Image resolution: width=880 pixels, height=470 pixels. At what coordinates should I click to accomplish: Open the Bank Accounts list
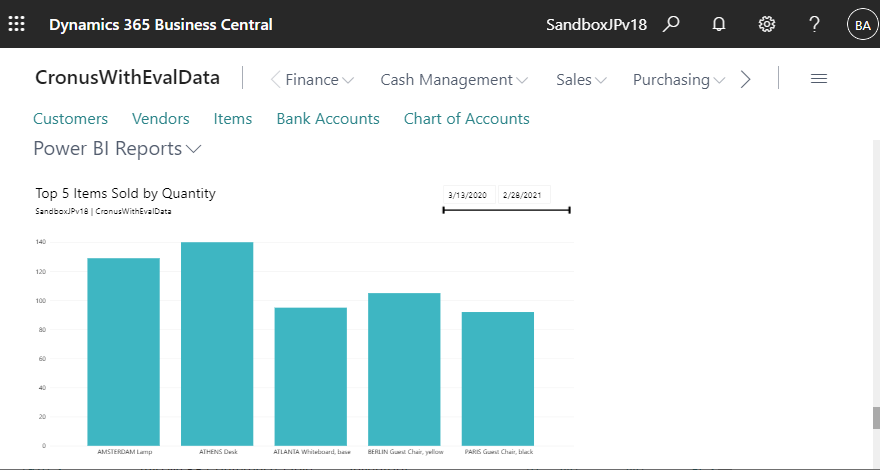click(328, 118)
